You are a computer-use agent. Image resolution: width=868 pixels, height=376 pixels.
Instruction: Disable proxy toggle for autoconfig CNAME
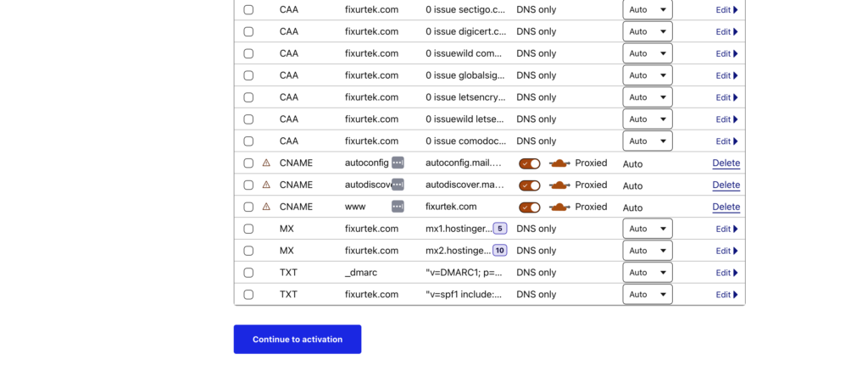[x=530, y=163]
